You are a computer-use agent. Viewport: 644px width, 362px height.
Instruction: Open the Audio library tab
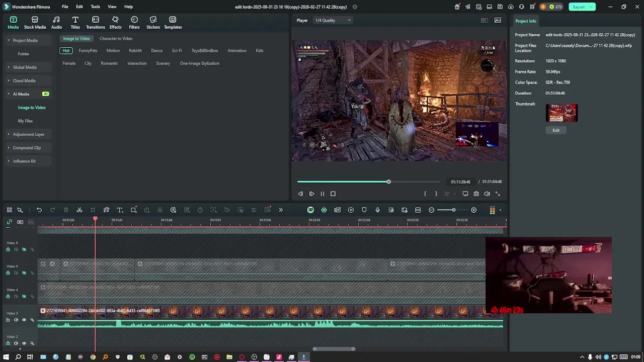coord(56,23)
